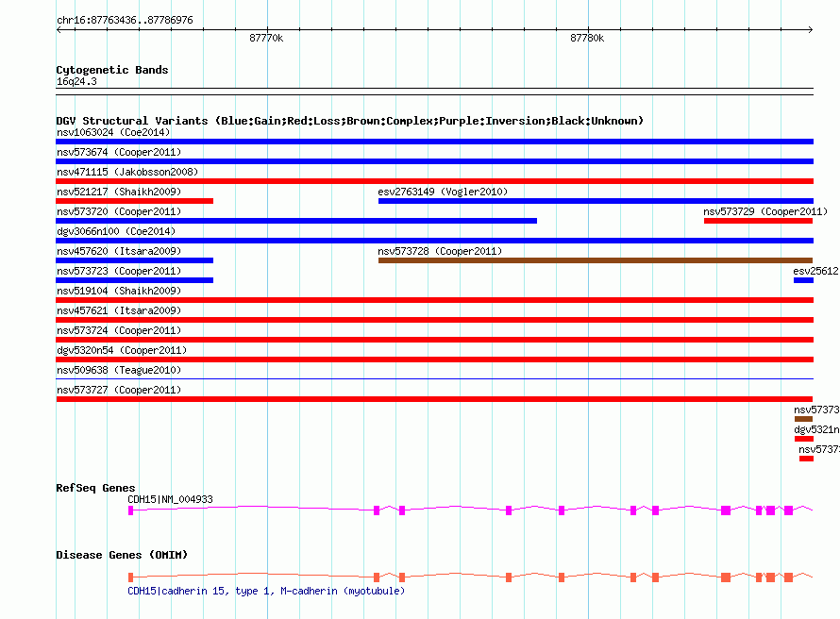840x619 pixels.
Task: Click the 87780k ruler tick label
Action: coord(587,38)
